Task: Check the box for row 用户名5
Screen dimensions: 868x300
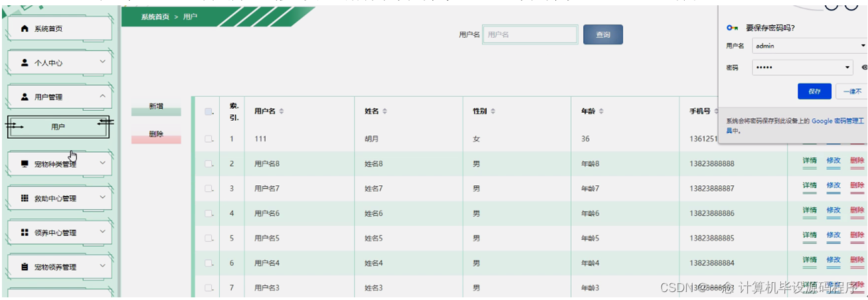Action: coord(208,238)
